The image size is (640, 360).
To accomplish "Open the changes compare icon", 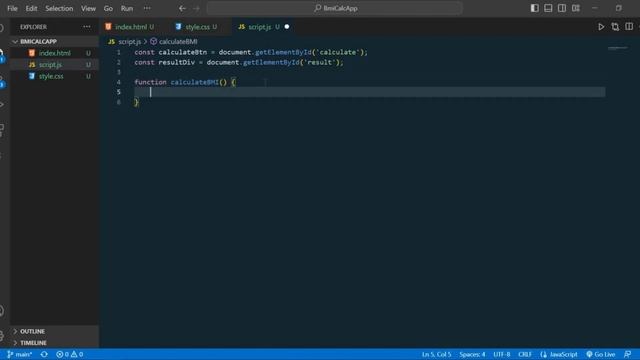I will click(x=615, y=27).
